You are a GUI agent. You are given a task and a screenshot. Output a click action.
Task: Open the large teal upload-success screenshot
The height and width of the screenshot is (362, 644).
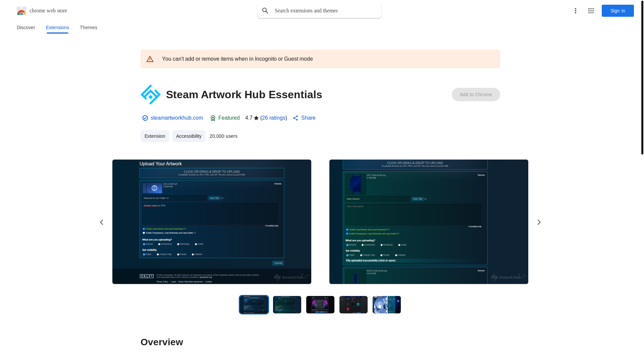tap(429, 222)
